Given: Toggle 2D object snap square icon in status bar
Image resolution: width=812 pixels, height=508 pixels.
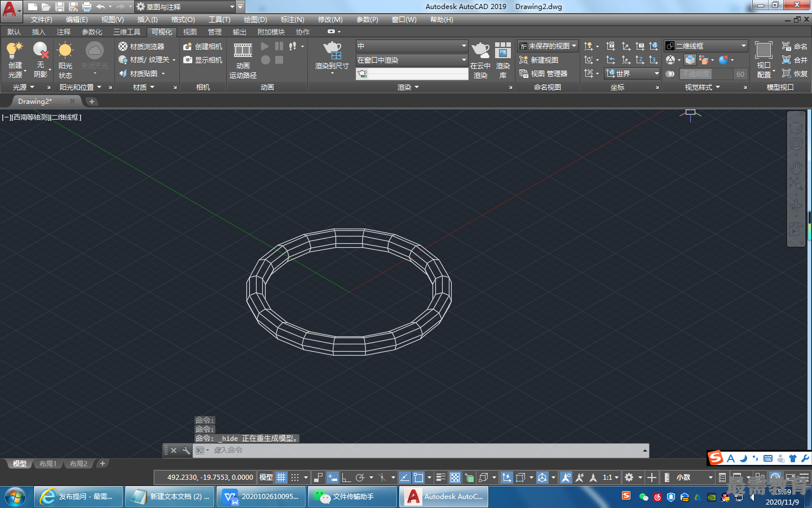Looking at the screenshot, I should 418,478.
